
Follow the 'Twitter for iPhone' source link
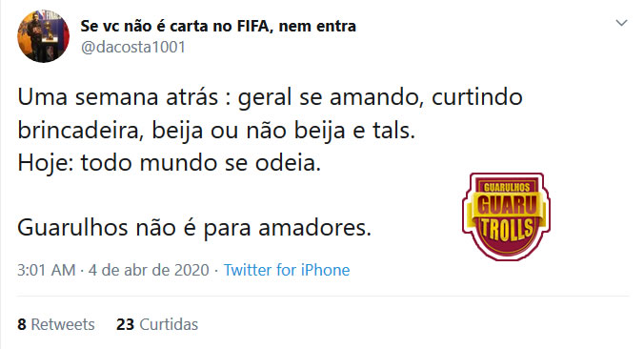(x=287, y=270)
